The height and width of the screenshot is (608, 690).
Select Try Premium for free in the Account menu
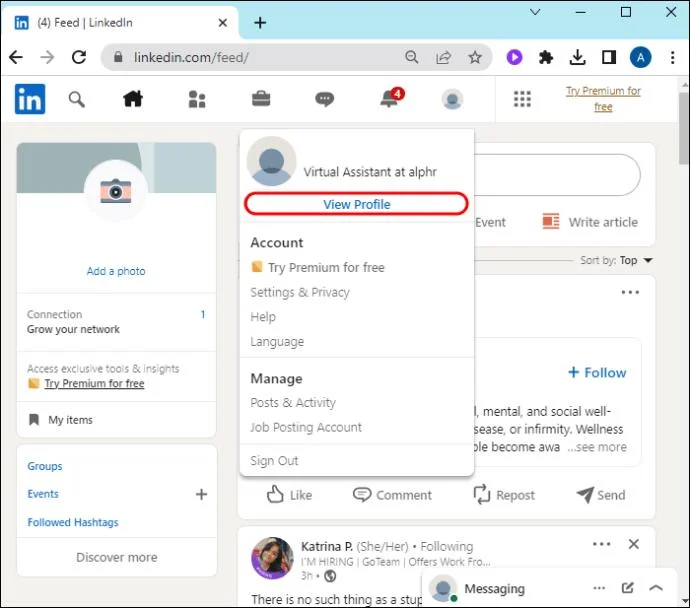(326, 267)
